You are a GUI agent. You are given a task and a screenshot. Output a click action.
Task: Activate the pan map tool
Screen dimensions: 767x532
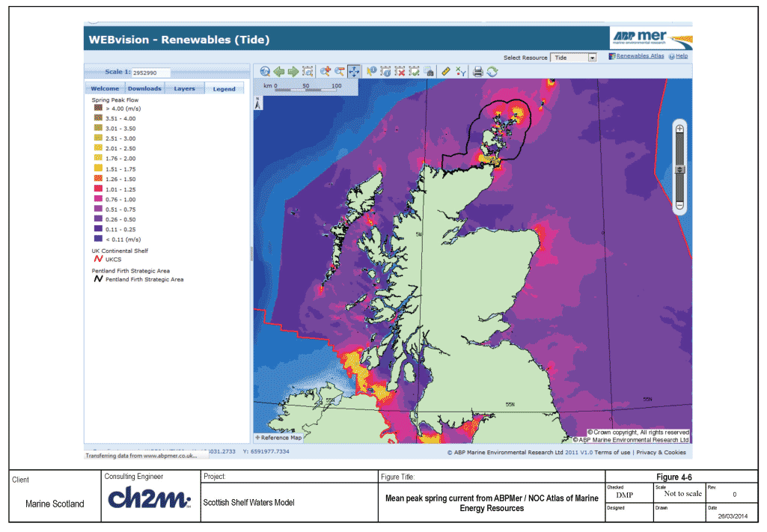[354, 71]
